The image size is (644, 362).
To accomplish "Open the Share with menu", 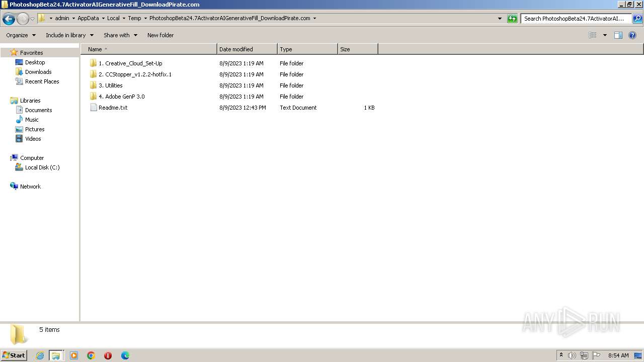I will (120, 35).
